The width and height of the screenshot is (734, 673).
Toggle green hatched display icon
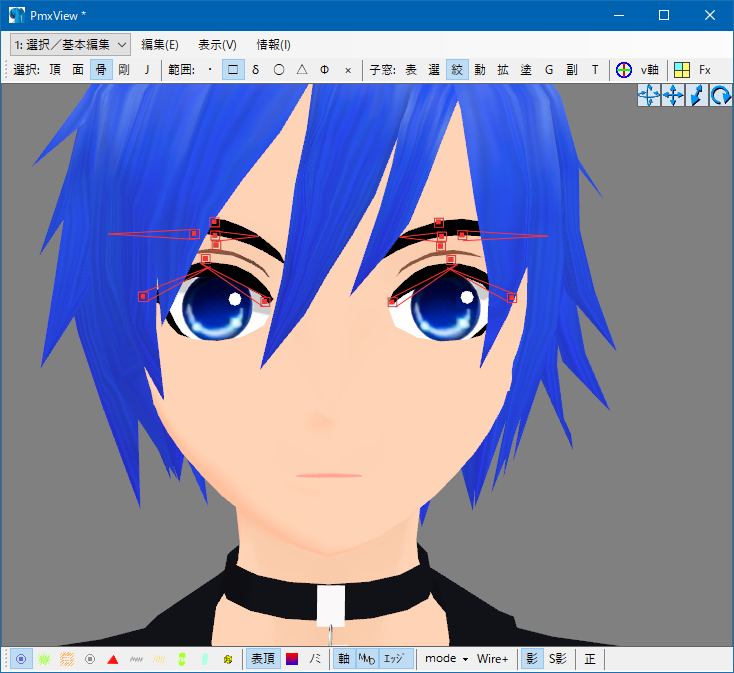(44, 659)
